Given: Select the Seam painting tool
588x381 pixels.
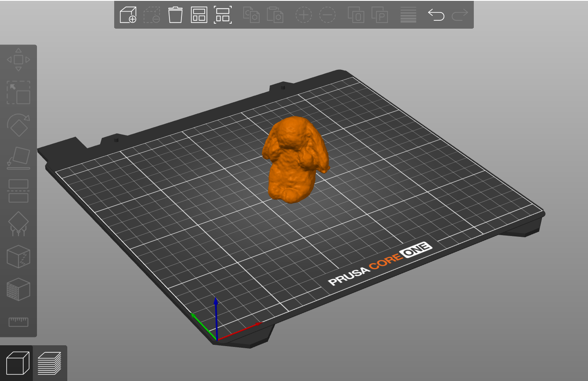Looking at the screenshot, I should click(x=18, y=256).
